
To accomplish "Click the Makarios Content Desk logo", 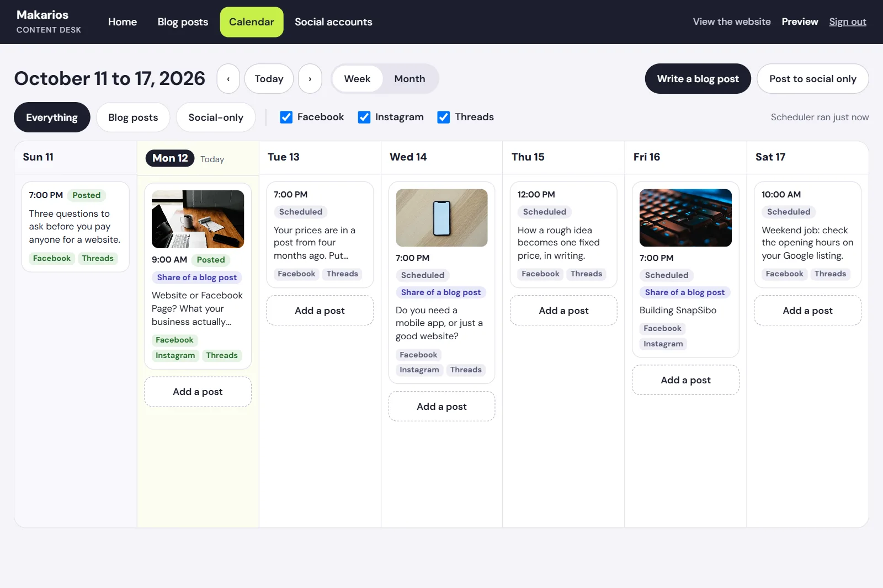I will (x=49, y=22).
